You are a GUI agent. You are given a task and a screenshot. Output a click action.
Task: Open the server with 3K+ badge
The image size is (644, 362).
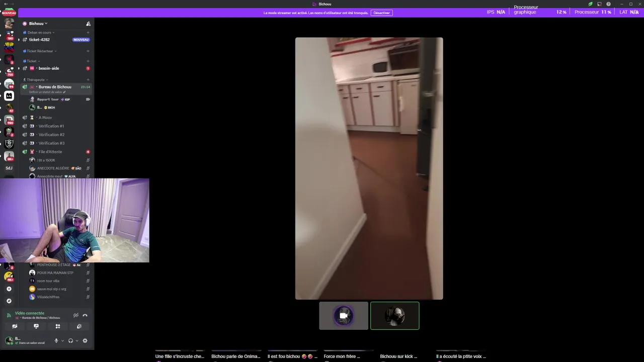click(x=9, y=156)
